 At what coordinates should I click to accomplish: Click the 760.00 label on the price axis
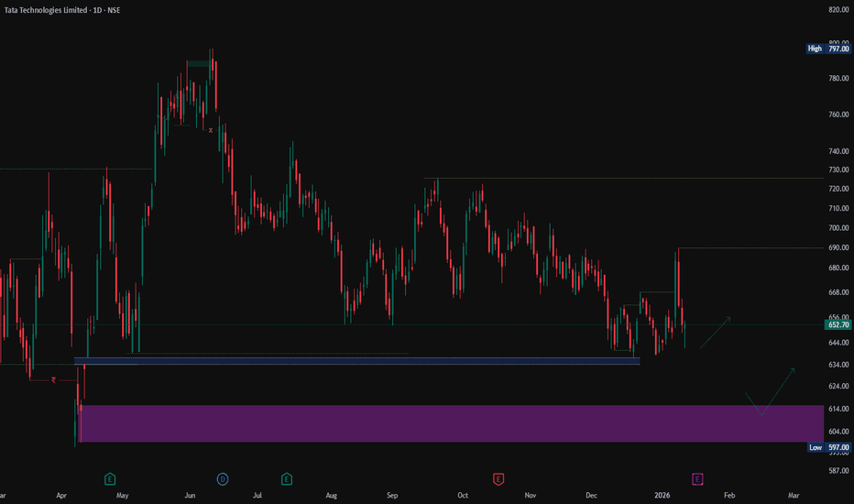[x=838, y=115]
